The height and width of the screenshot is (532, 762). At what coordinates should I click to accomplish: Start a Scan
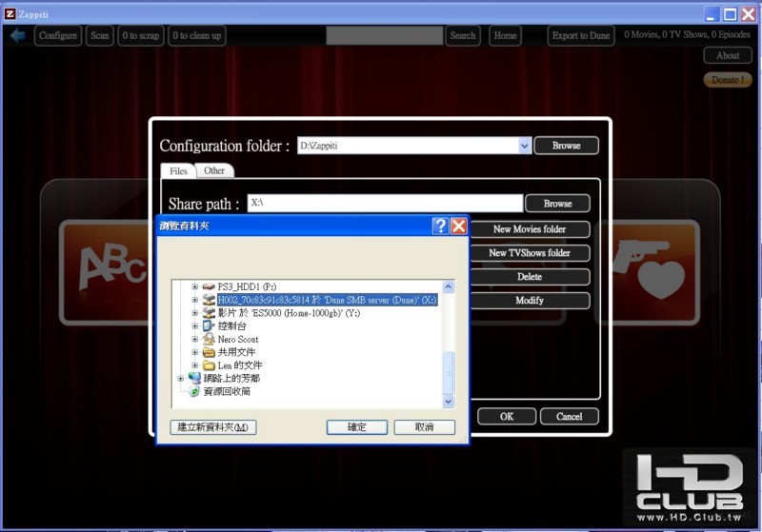100,35
